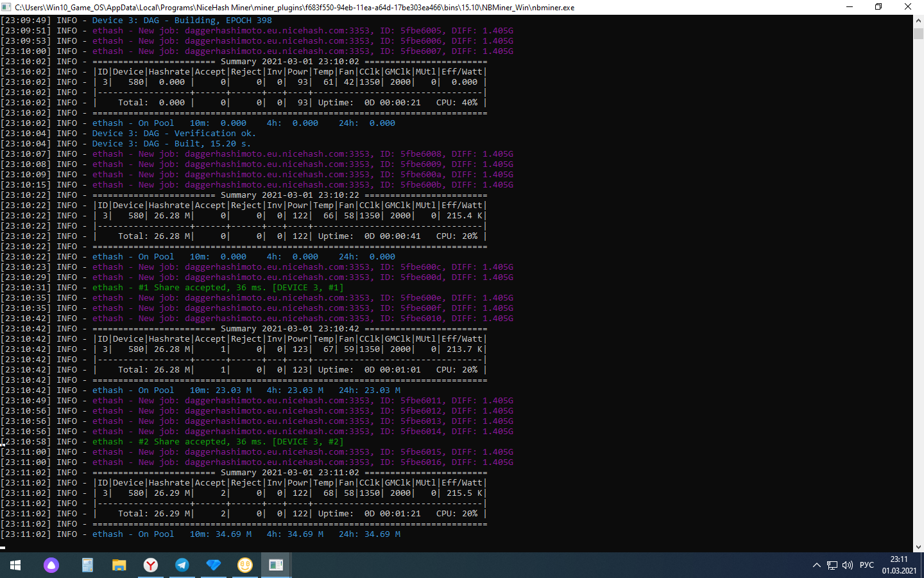Switch to Yandex Browser in the taskbar
This screenshot has height=578, width=924.
point(151,565)
